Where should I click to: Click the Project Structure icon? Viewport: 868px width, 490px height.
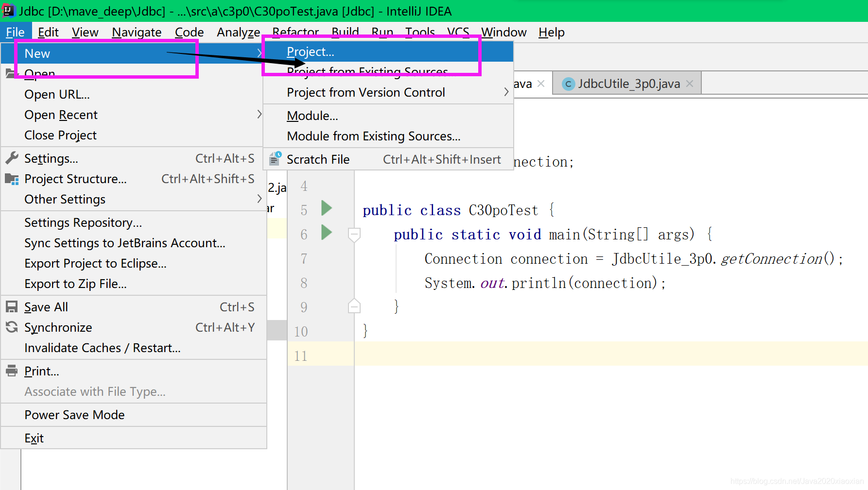[x=12, y=179]
